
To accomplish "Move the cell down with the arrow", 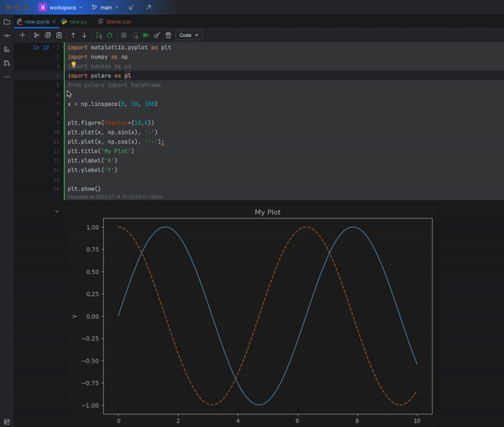I will (x=84, y=35).
